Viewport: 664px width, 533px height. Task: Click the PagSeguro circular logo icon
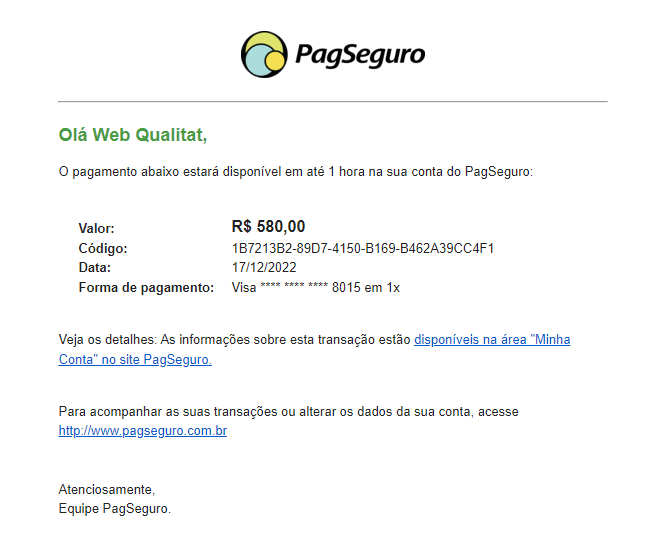click(264, 54)
